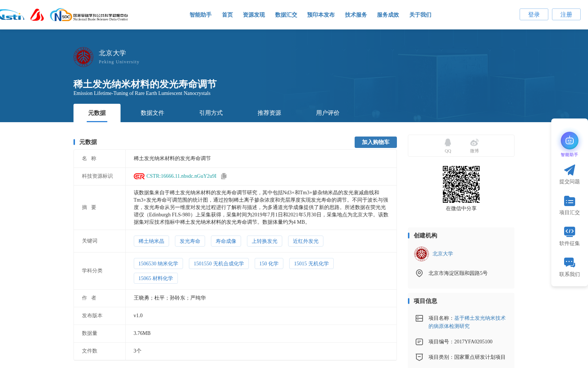Click the location pin icon beside address
588x368 pixels.
click(419, 273)
